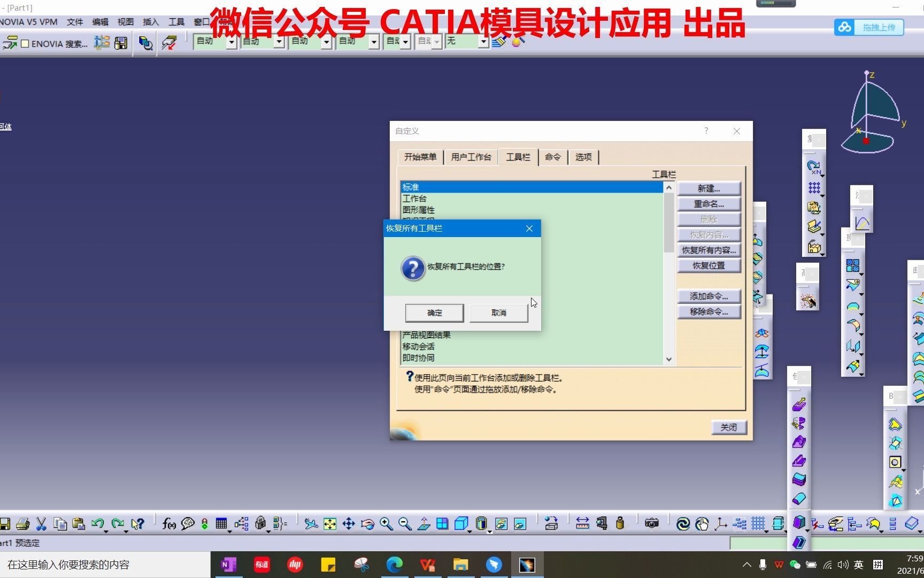Select 移动会话 in the toolbar list
924x578 pixels.
click(532, 346)
